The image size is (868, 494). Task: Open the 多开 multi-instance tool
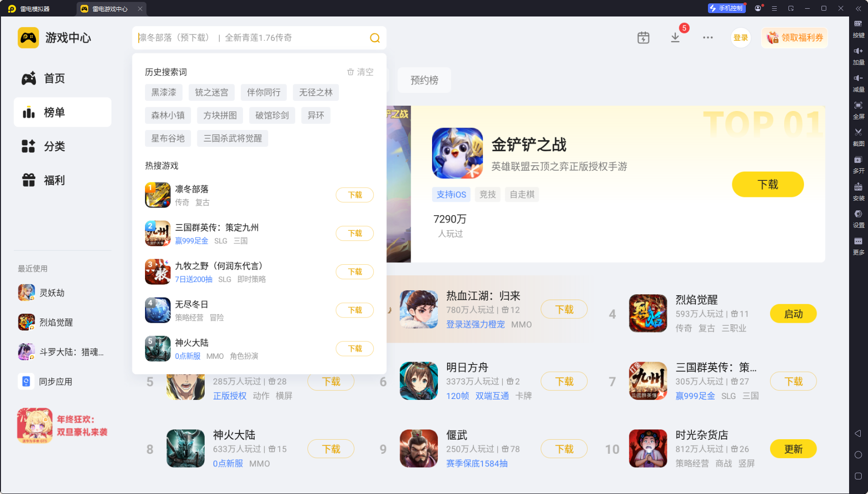pyautogui.click(x=858, y=164)
